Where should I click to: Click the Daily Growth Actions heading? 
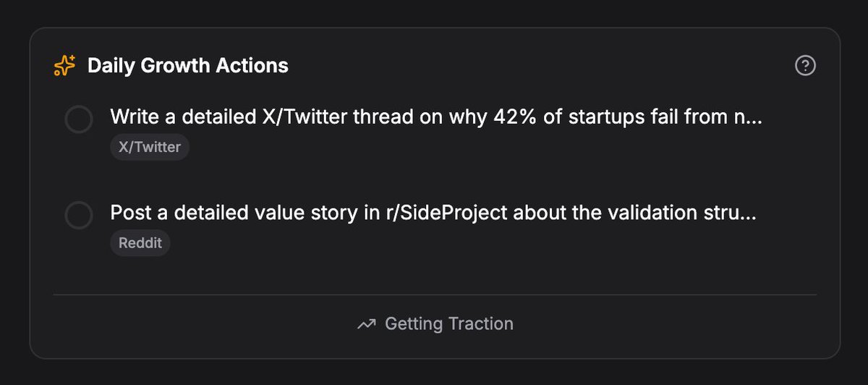pos(188,66)
